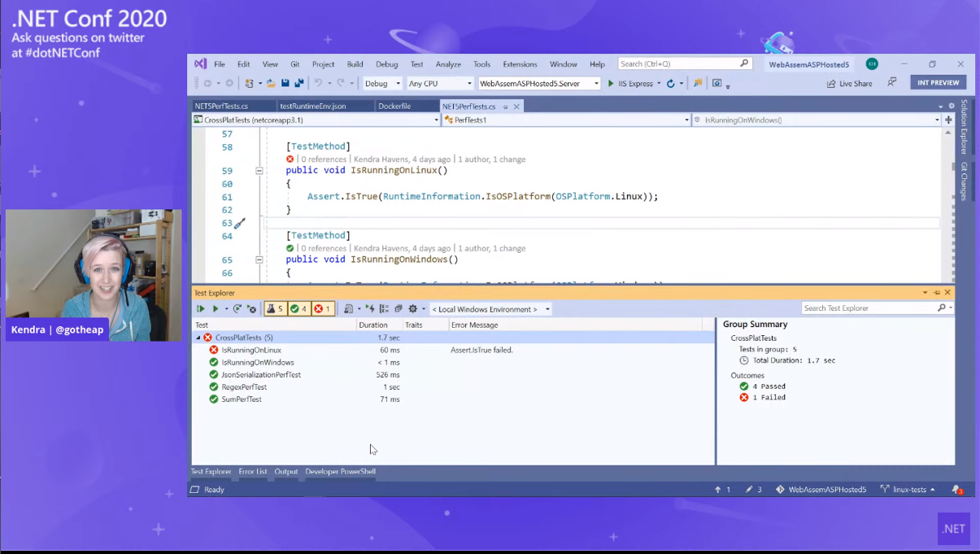
Task: Toggle the passed tests filter showing 4
Action: 298,309
